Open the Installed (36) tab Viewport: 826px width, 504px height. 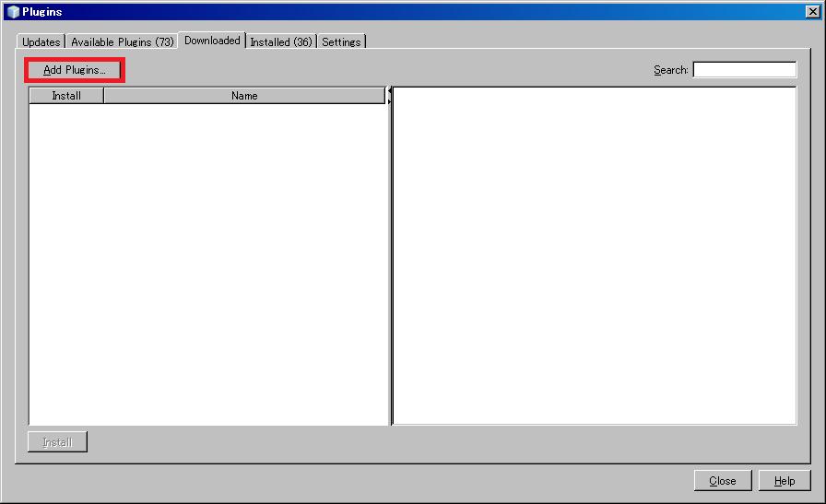point(281,41)
